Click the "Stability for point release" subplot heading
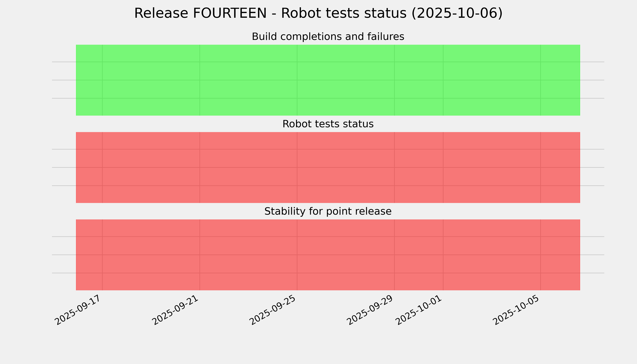This screenshot has width=637, height=364. click(x=328, y=212)
